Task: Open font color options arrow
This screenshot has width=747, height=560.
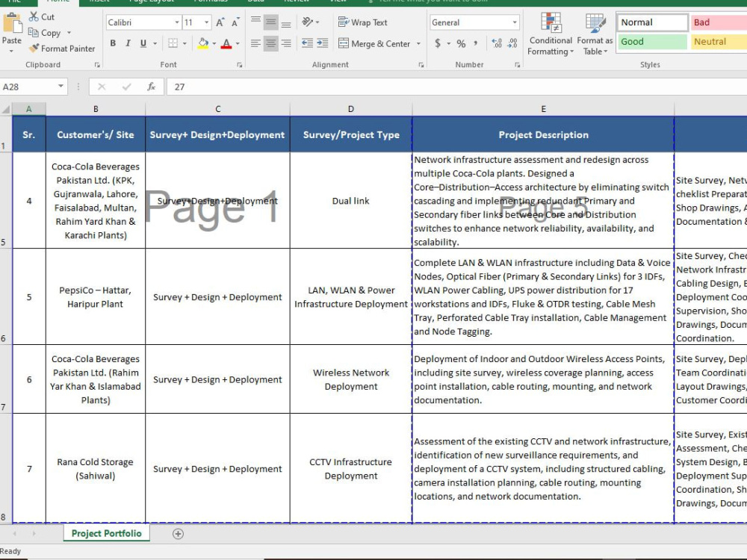Action: (238, 43)
